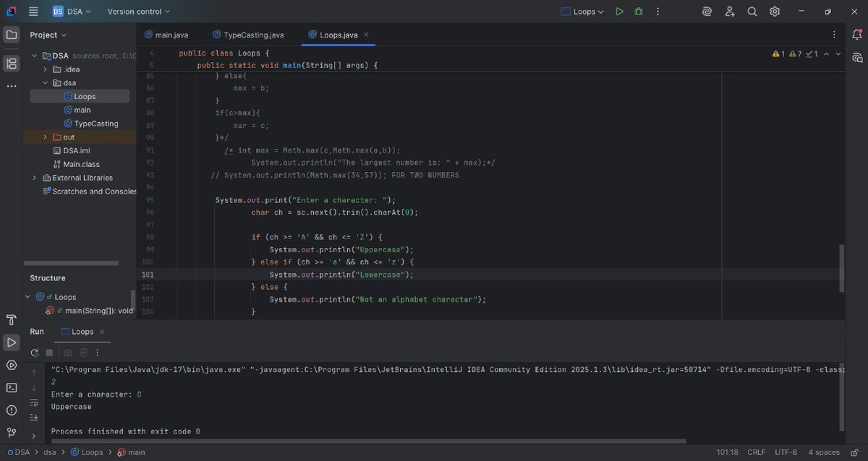Open the Notifications bell
The image size is (868, 461).
[x=857, y=35]
